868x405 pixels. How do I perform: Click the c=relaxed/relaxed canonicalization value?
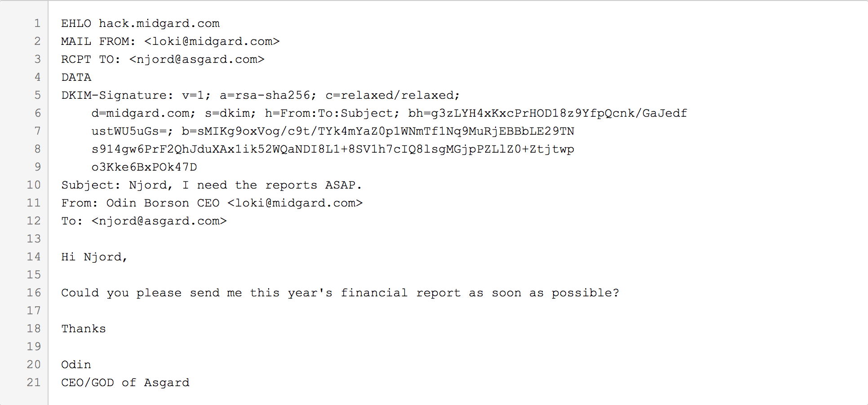pos(392,95)
